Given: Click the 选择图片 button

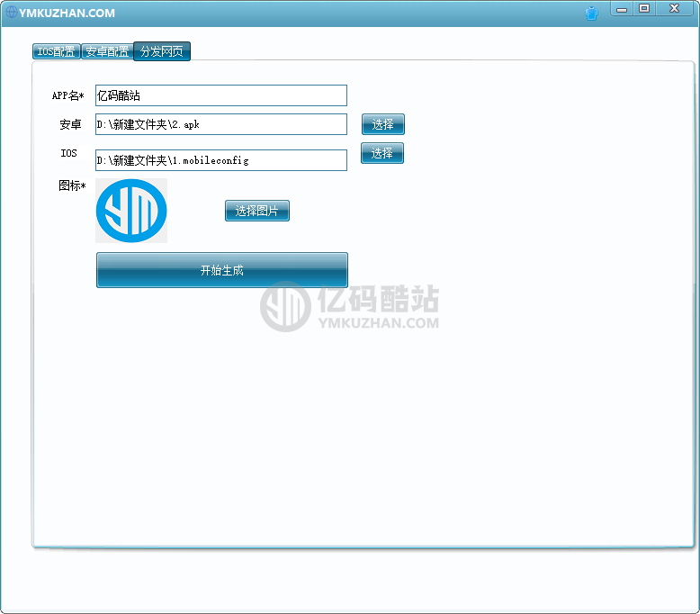Looking at the screenshot, I should click(x=257, y=211).
